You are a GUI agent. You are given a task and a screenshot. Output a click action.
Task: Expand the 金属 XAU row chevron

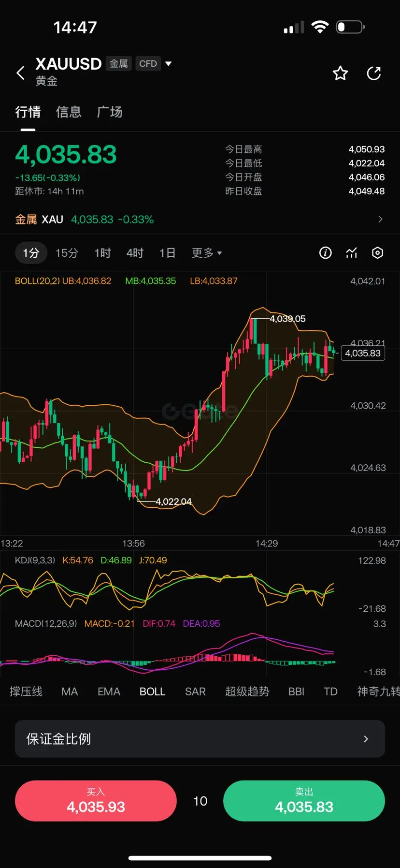click(x=380, y=220)
